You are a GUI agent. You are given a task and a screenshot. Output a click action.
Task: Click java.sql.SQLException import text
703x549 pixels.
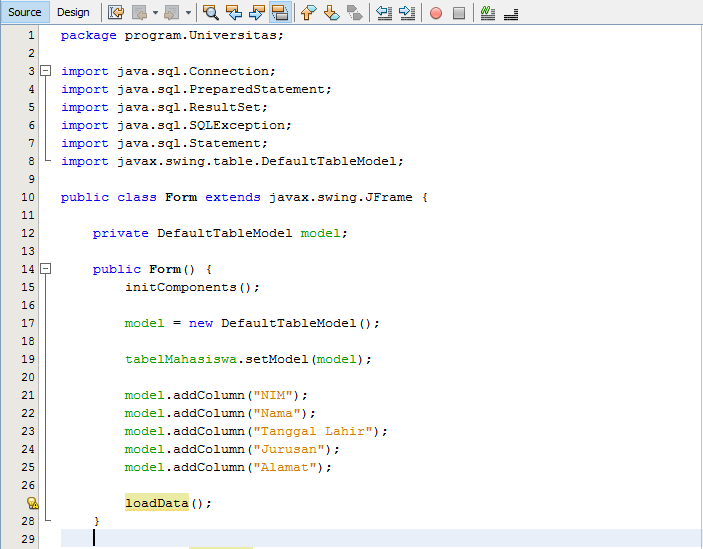pyautogui.click(x=201, y=125)
